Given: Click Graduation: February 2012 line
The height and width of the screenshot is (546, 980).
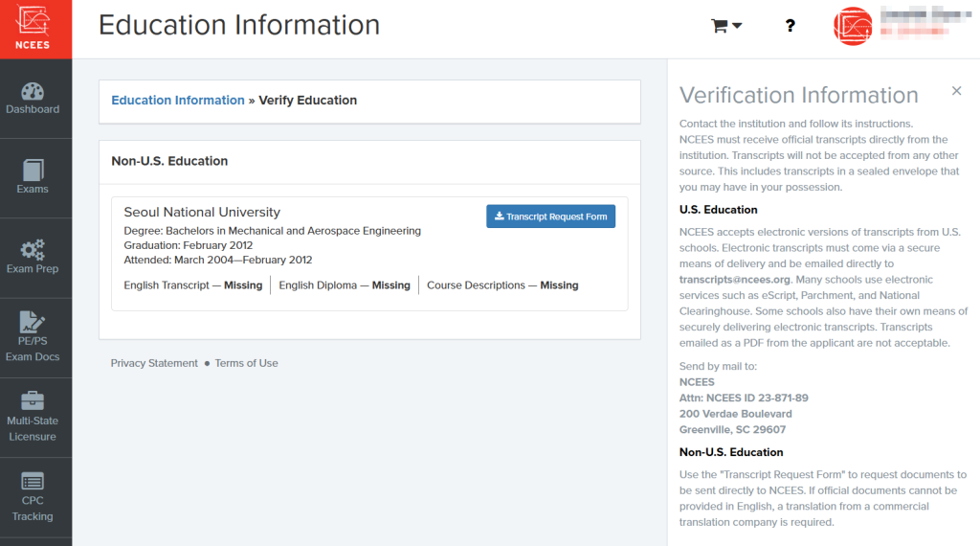Looking at the screenshot, I should pos(189,245).
